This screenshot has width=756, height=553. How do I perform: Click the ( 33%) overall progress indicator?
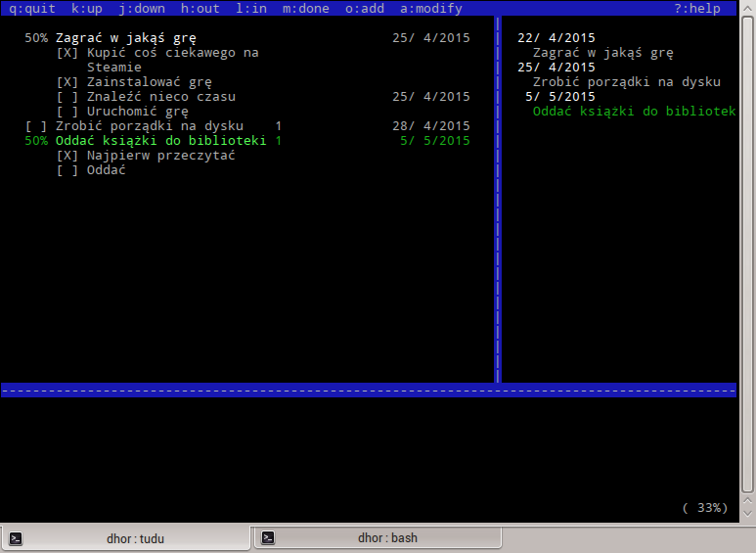pyautogui.click(x=705, y=508)
